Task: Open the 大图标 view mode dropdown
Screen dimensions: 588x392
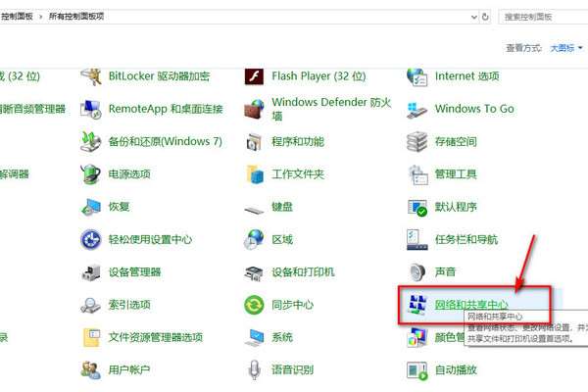Action: (566, 48)
